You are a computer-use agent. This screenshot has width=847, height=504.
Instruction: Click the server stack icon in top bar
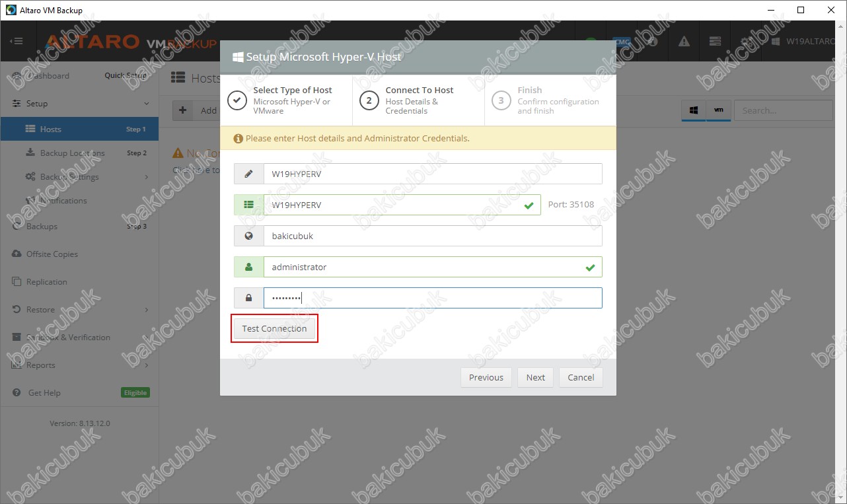(715, 41)
